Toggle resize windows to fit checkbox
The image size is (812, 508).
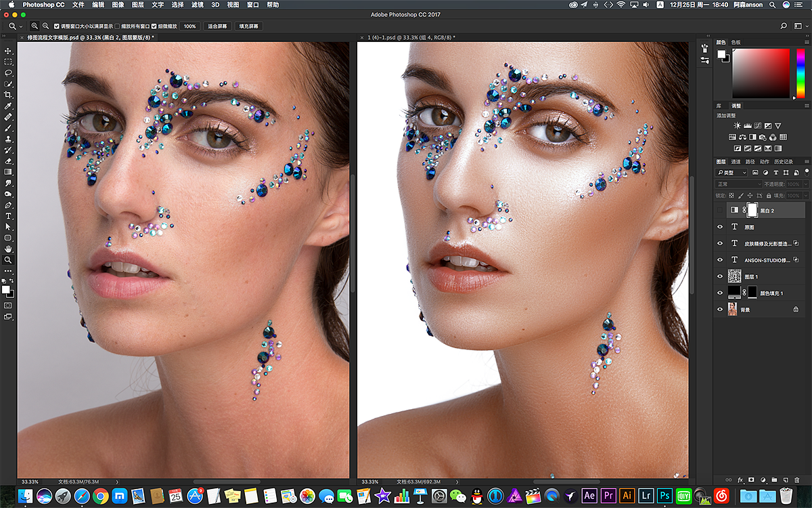click(56, 26)
